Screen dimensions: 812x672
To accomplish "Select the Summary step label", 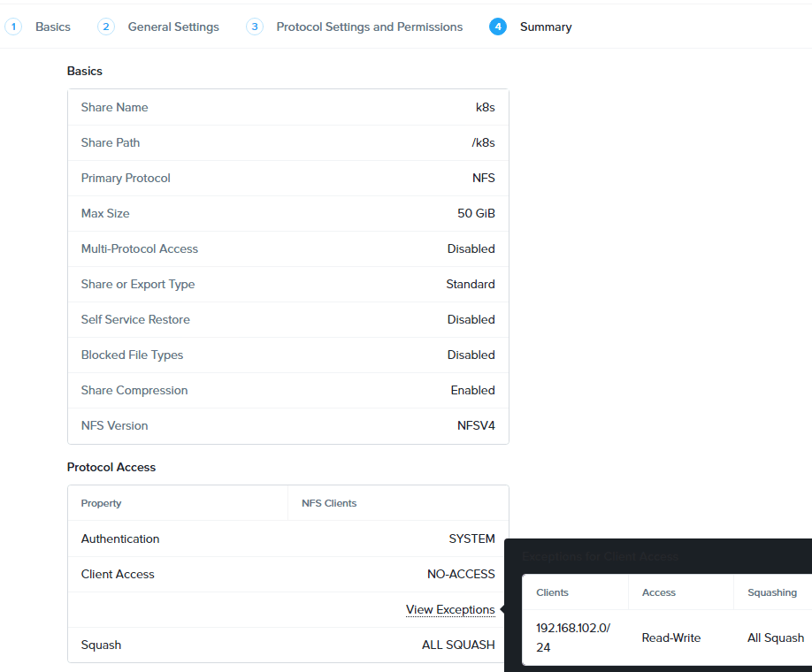I will click(546, 27).
